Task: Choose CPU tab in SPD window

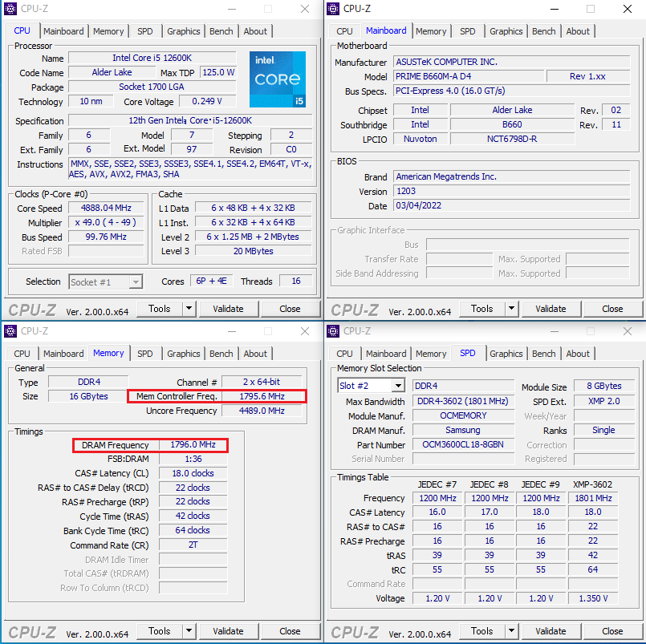Action: (344, 354)
